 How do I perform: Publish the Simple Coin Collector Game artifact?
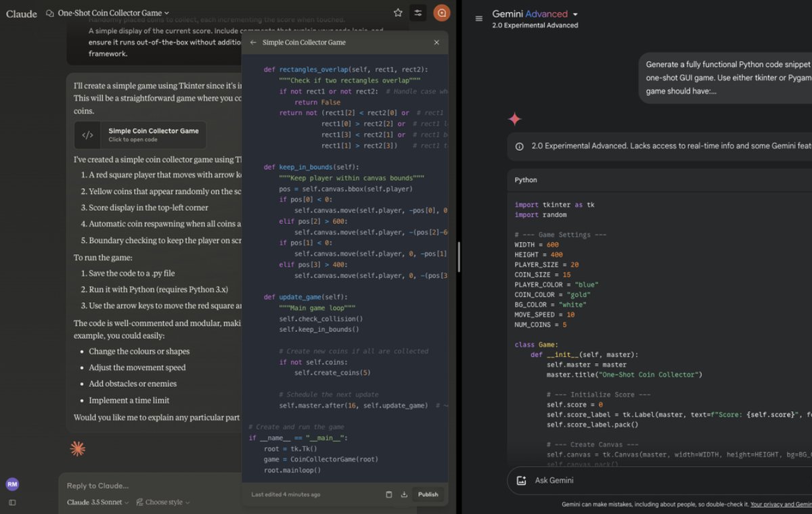[428, 494]
